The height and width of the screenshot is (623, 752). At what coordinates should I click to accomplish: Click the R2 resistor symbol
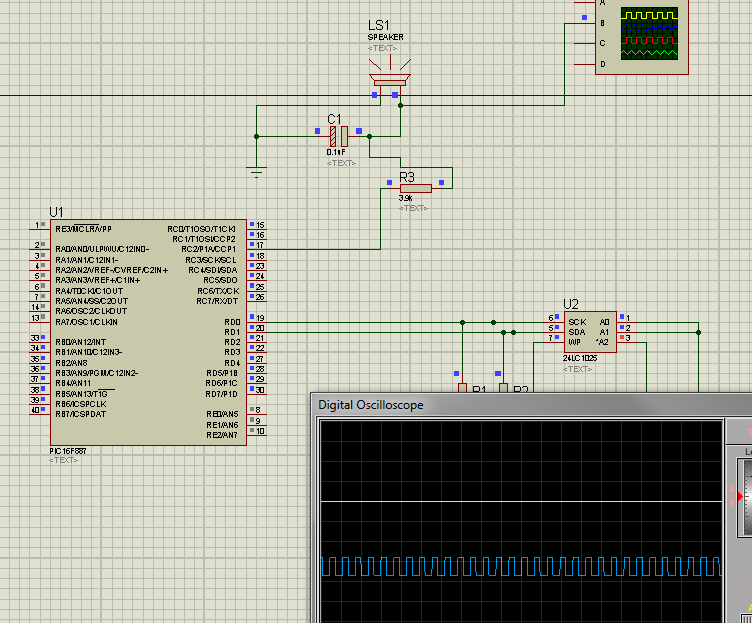click(x=504, y=388)
